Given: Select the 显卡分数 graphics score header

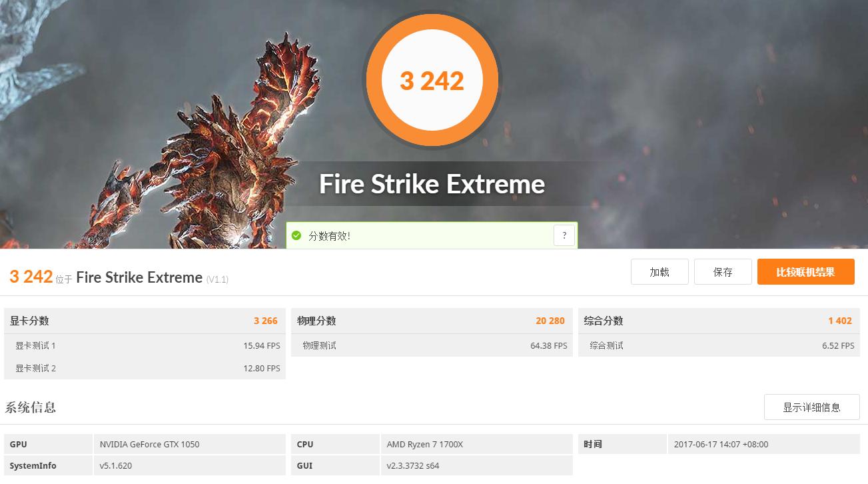Looking at the screenshot, I should (145, 321).
